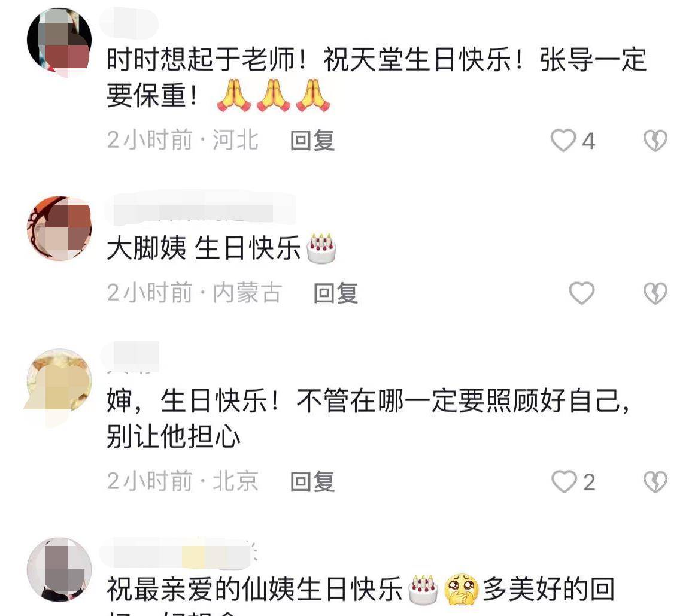Tap blurred username of first commenter

129,22
